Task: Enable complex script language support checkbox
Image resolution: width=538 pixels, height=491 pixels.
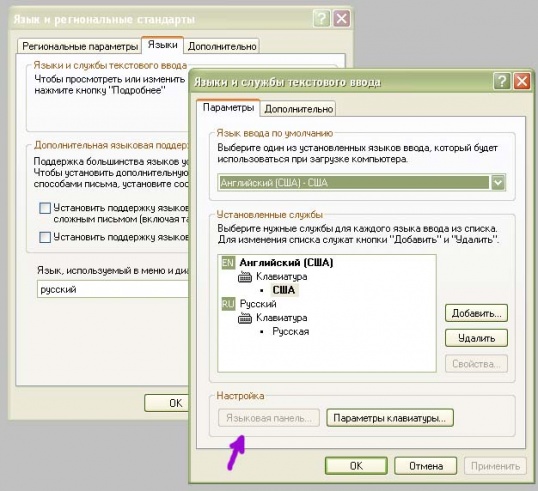Action: (45, 208)
